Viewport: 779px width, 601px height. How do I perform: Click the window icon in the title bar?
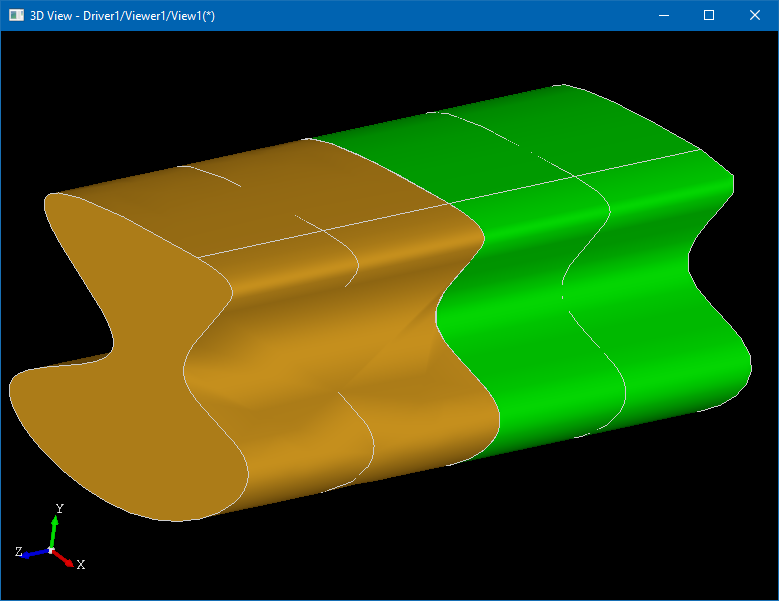click(x=16, y=15)
